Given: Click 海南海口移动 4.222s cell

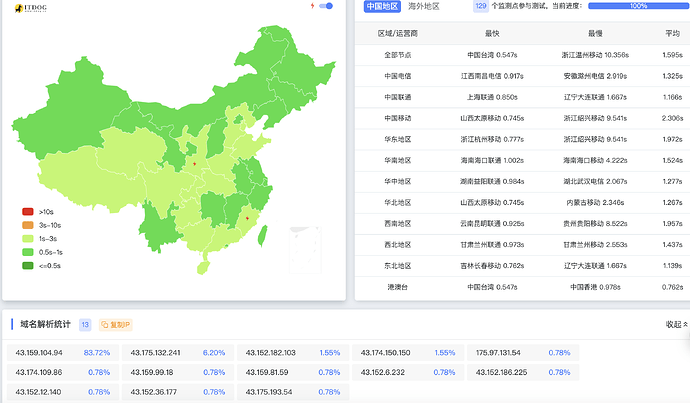Looking at the screenshot, I should pyautogui.click(x=595, y=161).
